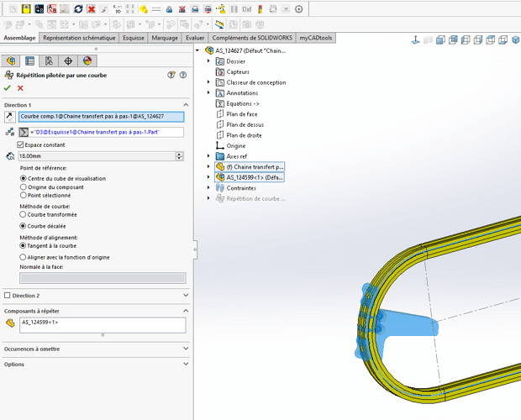
Task: Click the yellow part component icon in toolbar
Action: 143,9
